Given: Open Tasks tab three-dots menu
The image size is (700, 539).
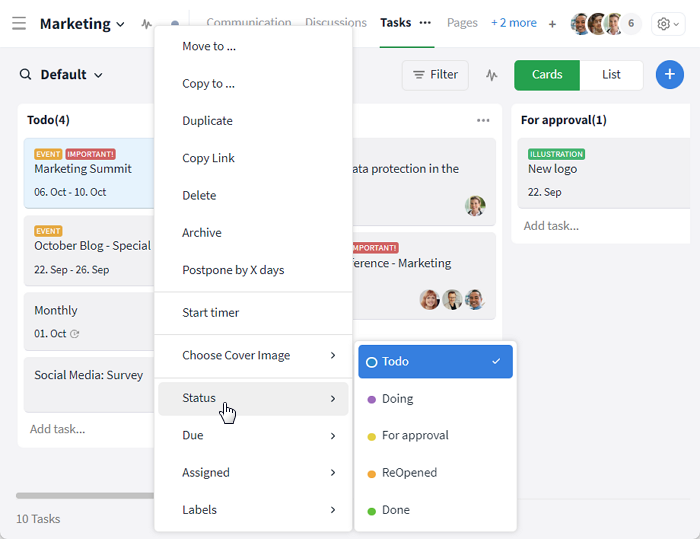Looking at the screenshot, I should tap(425, 23).
